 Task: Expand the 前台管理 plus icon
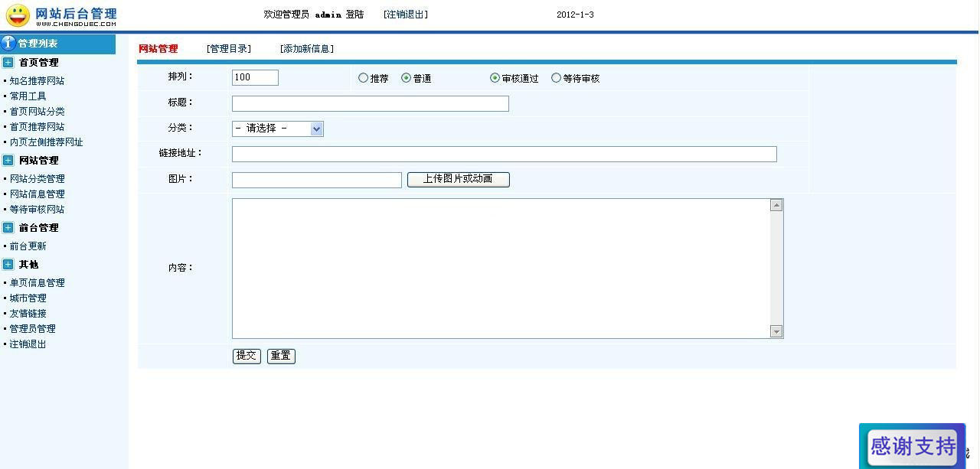pyautogui.click(x=8, y=228)
